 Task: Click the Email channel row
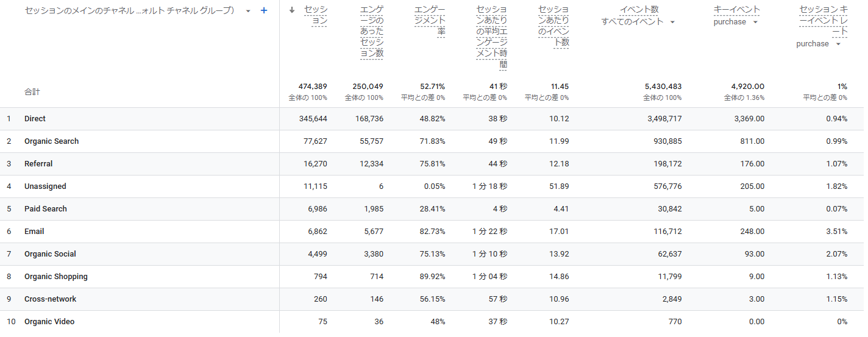pos(34,232)
